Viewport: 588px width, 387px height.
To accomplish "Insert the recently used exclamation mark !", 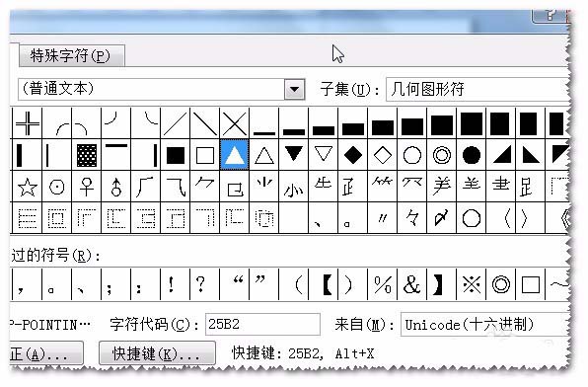I will pyautogui.click(x=176, y=284).
